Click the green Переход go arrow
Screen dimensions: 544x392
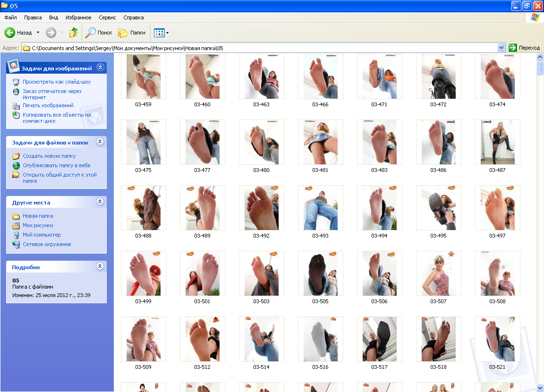[x=513, y=48]
